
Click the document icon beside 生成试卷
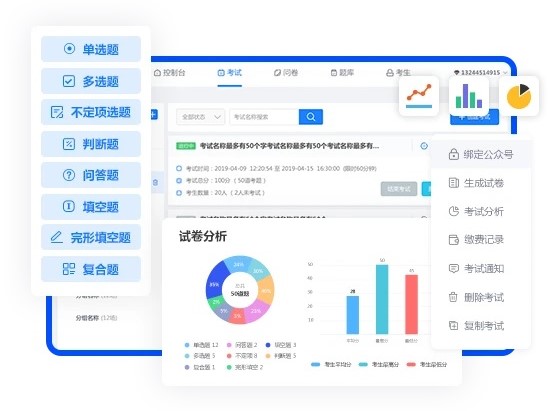pos(453,183)
